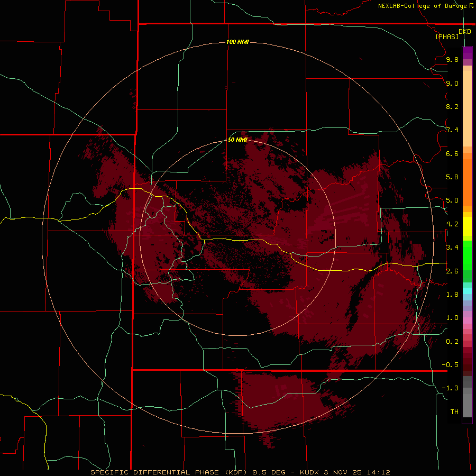Pick the cyan segment of the color bar
This screenshot has height=476, width=476.
point(467,291)
